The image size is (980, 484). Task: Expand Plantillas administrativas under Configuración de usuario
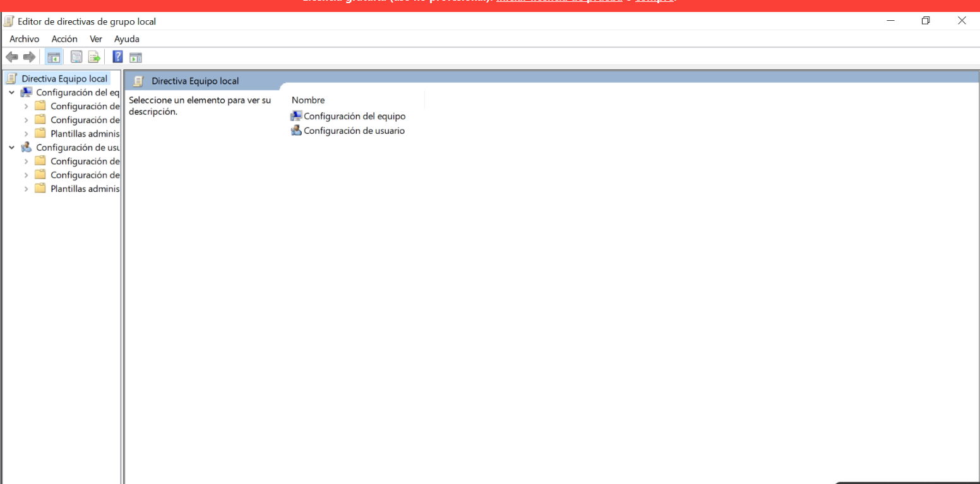pos(26,189)
